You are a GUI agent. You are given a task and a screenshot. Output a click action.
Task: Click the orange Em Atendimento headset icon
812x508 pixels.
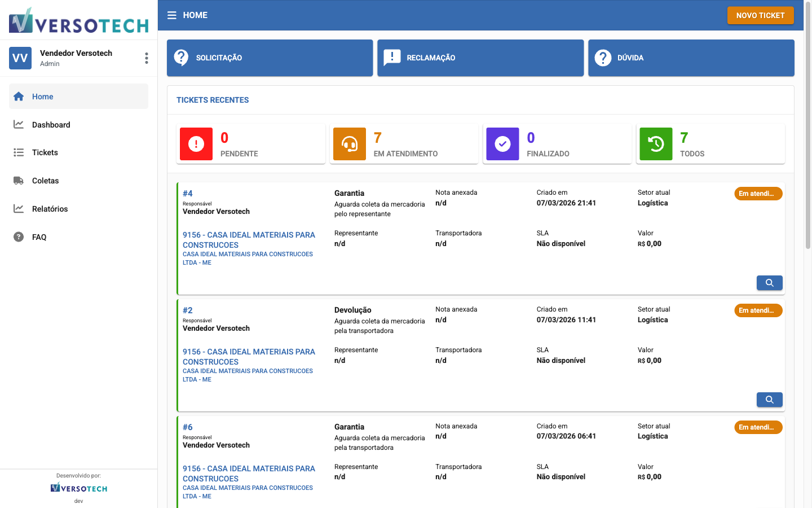click(349, 144)
